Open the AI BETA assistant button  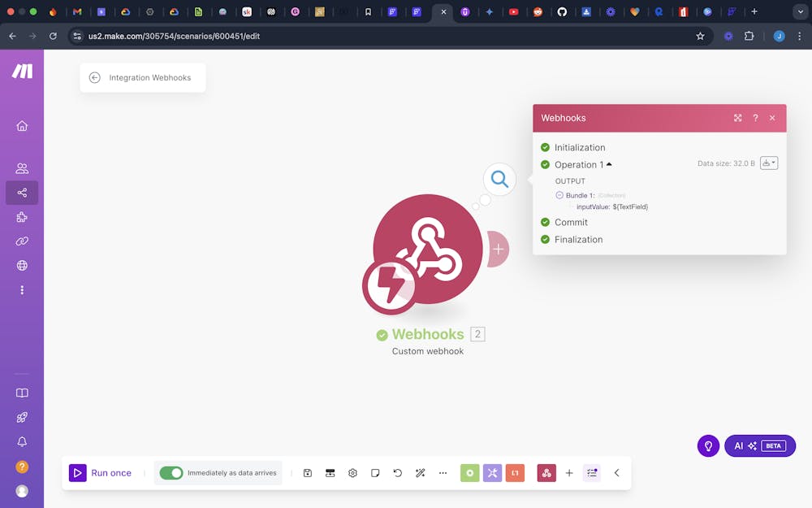click(x=760, y=445)
